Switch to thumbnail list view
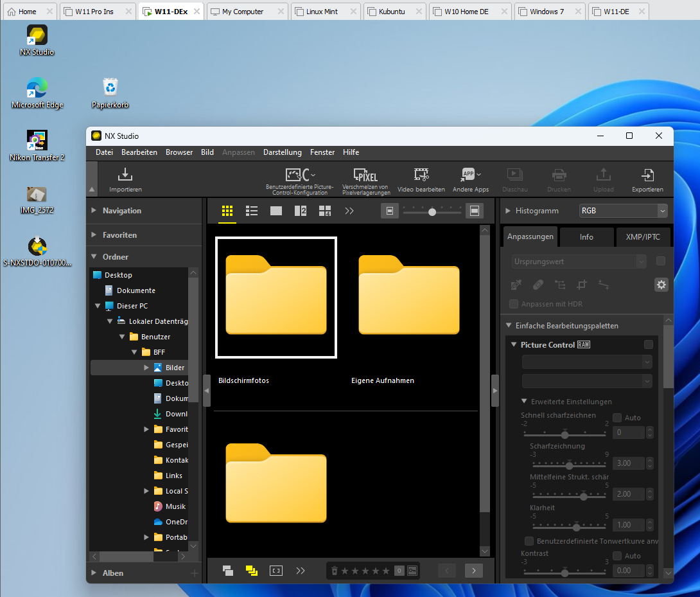The image size is (700, 597). tap(252, 211)
